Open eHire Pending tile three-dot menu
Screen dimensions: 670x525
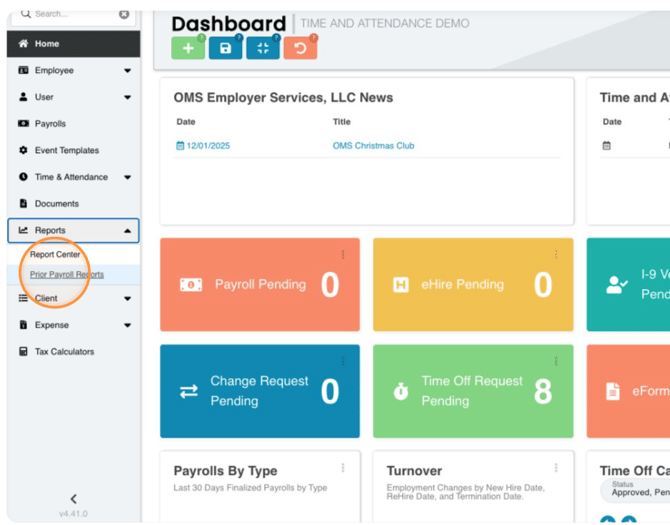coord(556,254)
